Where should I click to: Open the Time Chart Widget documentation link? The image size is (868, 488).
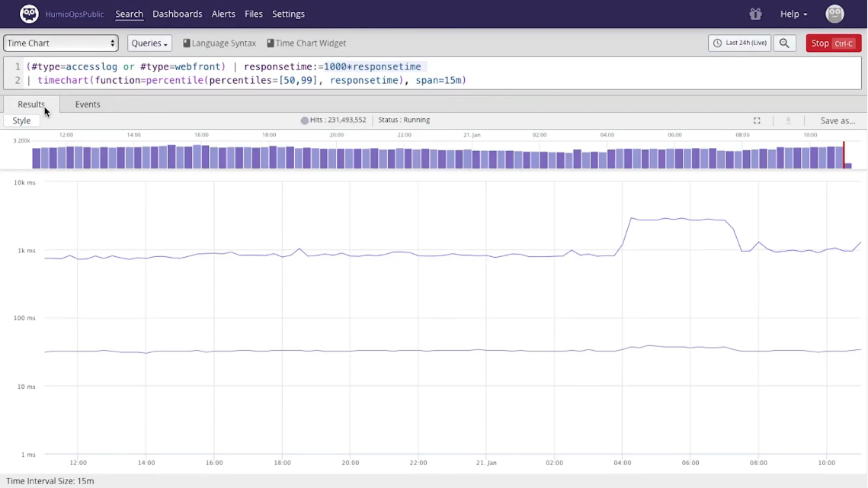tap(306, 43)
